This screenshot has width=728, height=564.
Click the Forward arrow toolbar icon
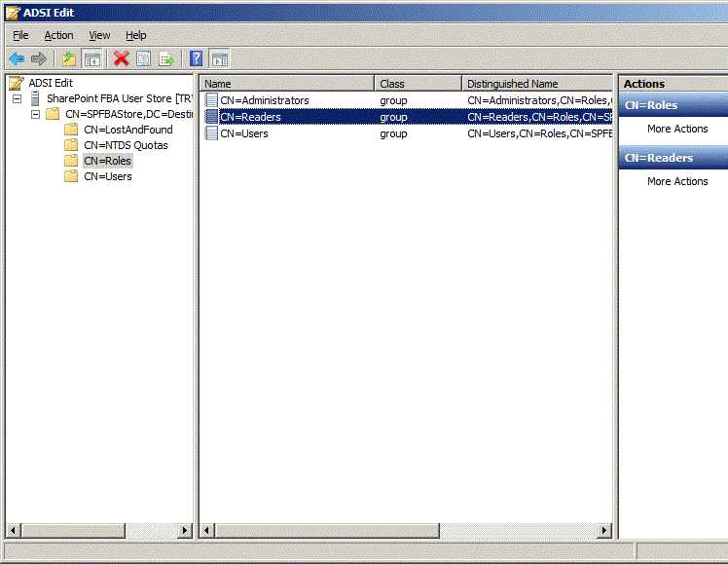tap(39, 59)
